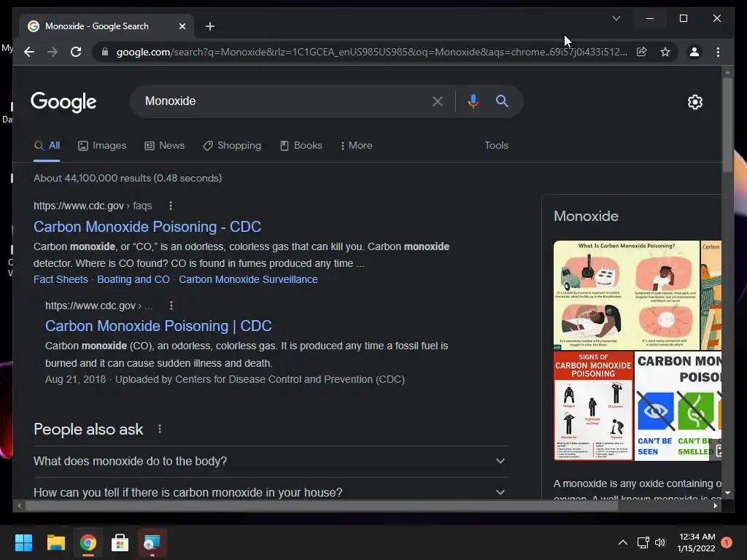747x560 pixels.
Task: Click the horizontal scrollbar right arrow
Action: pyautogui.click(x=716, y=506)
